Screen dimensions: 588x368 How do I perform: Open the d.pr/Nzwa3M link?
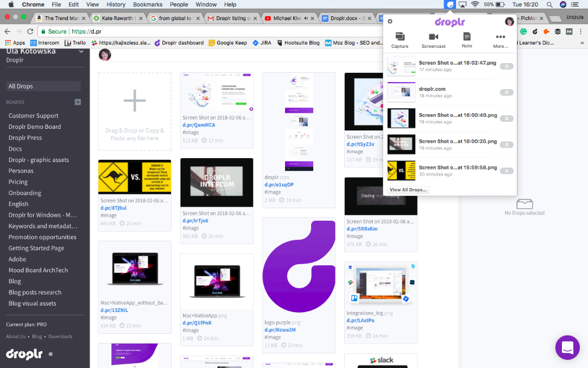280,330
